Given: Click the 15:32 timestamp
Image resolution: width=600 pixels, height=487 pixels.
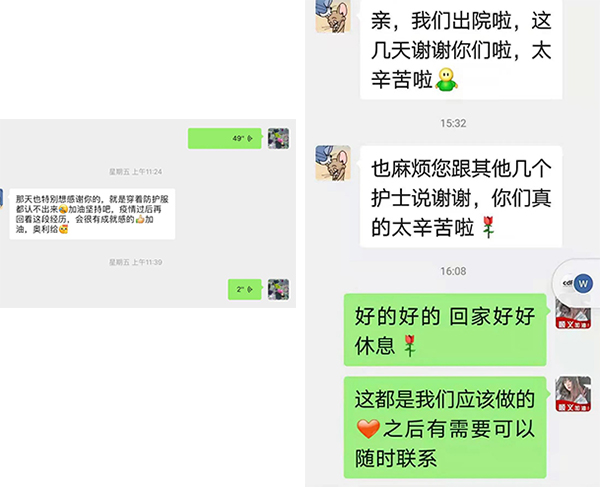Looking at the screenshot, I should click(453, 123).
